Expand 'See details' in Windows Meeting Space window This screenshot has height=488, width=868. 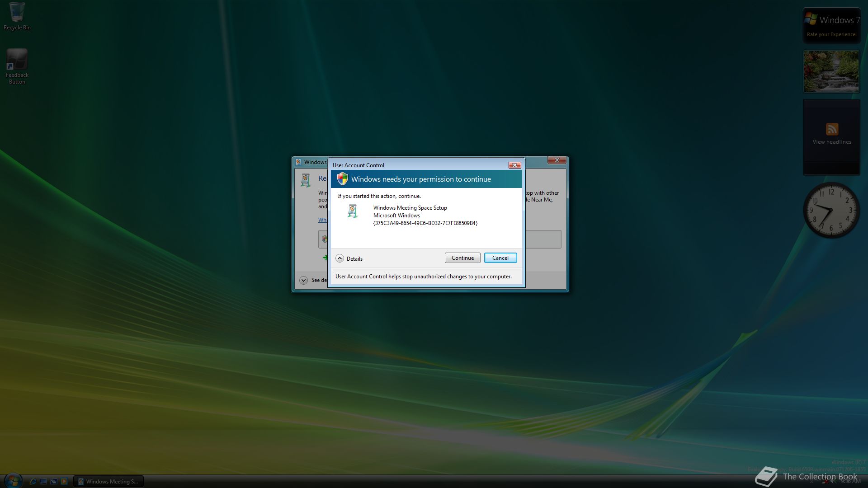pyautogui.click(x=304, y=280)
